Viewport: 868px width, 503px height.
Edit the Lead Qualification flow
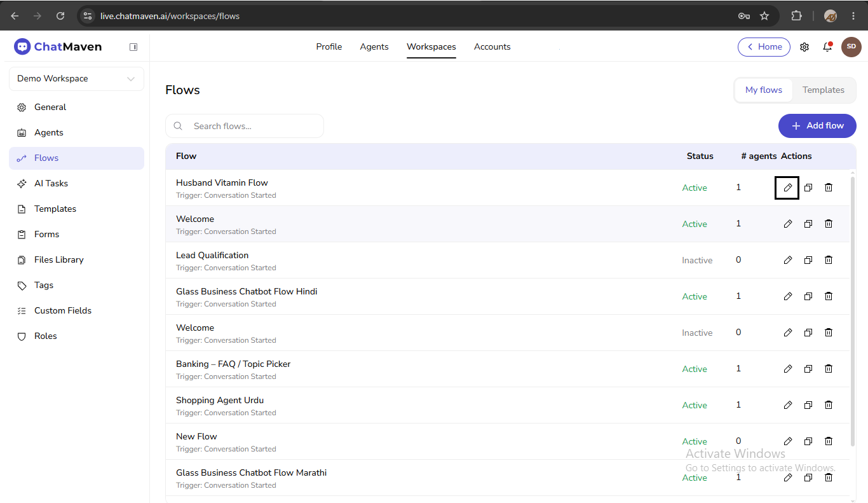click(788, 260)
